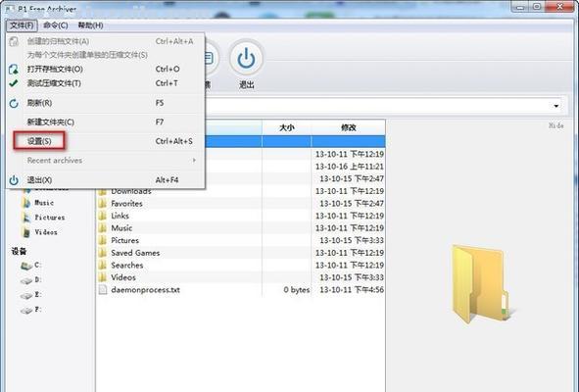The width and height of the screenshot is (579, 392).
Task: Select the Links folder row
Action: click(x=240, y=216)
